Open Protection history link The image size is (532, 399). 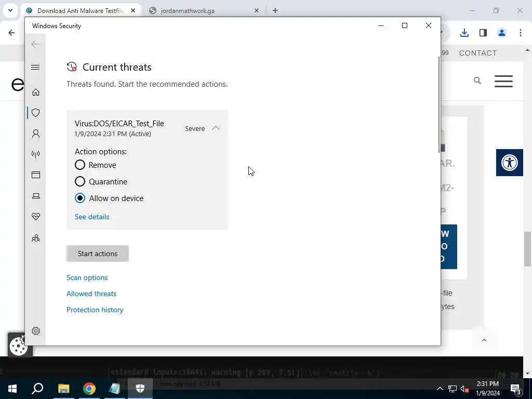(x=95, y=310)
